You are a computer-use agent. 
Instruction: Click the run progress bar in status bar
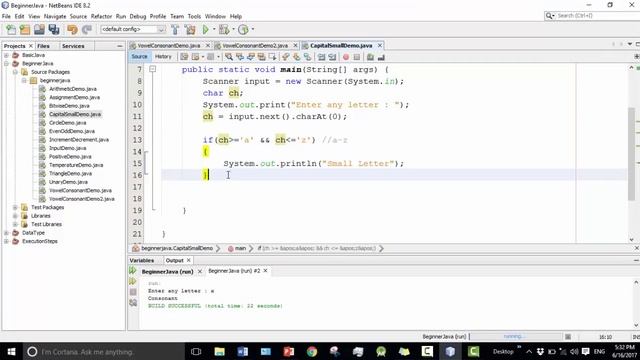coord(516,337)
